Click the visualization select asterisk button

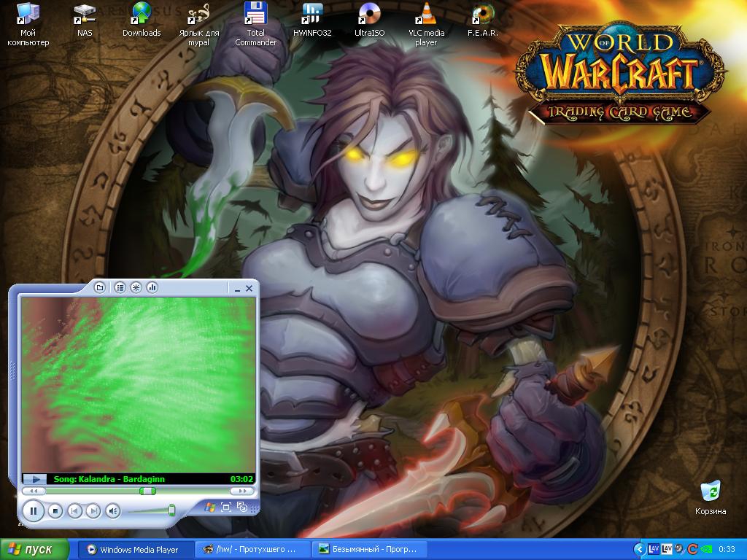click(x=136, y=287)
